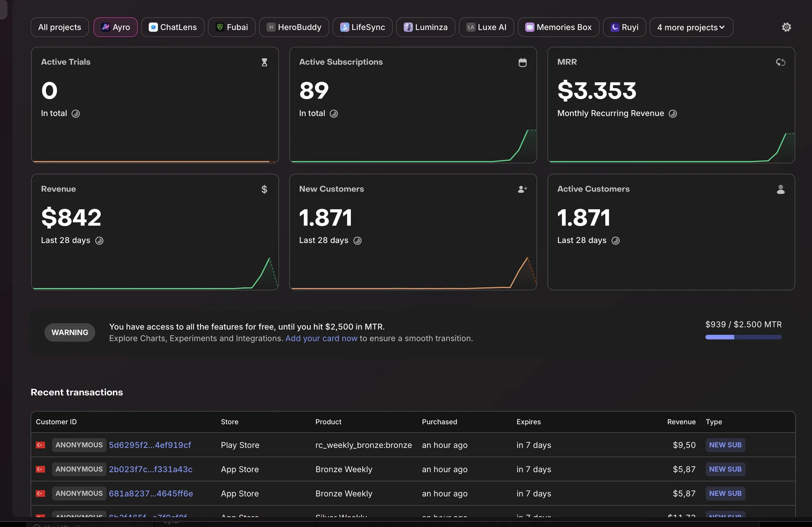Click the Expires column header
The height and width of the screenshot is (527, 812).
(529, 422)
